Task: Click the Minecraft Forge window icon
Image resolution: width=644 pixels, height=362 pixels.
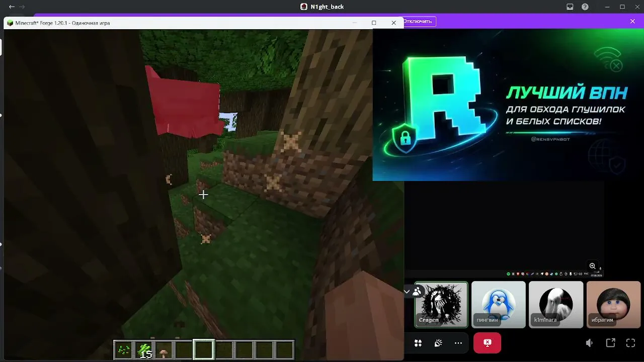Action: [x=10, y=23]
